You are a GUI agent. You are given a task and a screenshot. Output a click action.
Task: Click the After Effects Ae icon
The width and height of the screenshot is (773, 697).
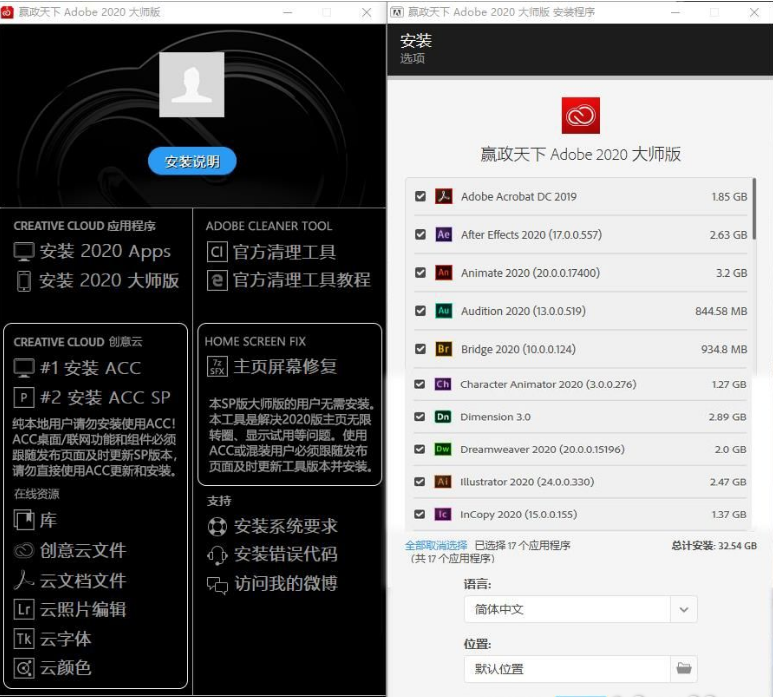point(444,234)
